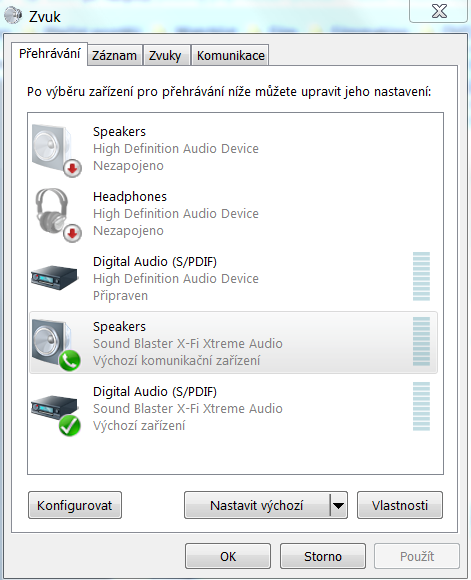Click the default Sound Blaster S/PDIF device icon
The height and width of the screenshot is (580, 471).
(55, 410)
